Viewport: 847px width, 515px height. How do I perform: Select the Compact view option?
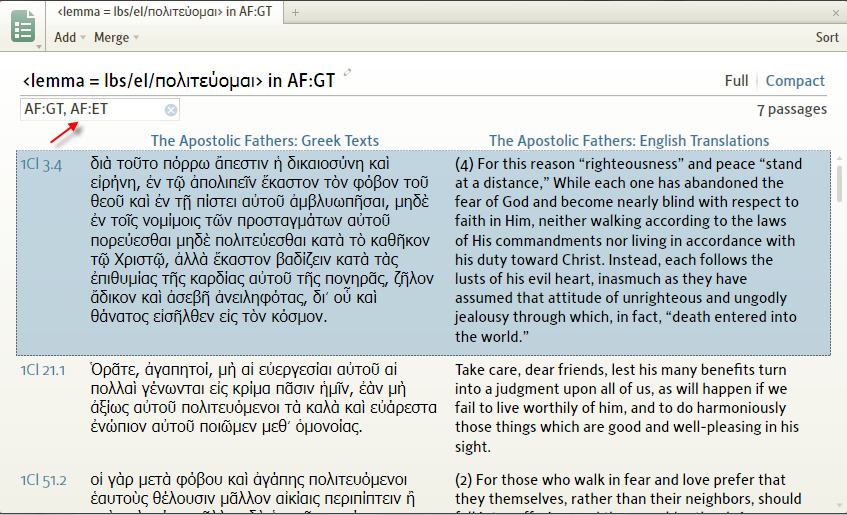click(x=795, y=81)
